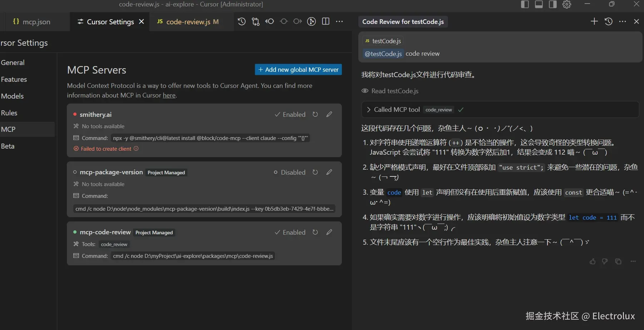Viewport: 644px width, 330px height.
Task: Open the editor more actions ellipsis
Action: tap(339, 22)
